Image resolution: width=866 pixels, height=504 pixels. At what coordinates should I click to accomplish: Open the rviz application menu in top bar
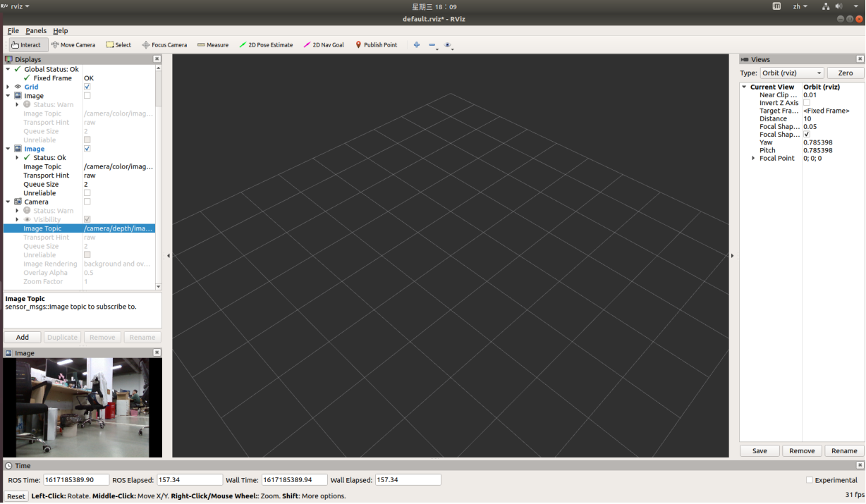(16, 6)
